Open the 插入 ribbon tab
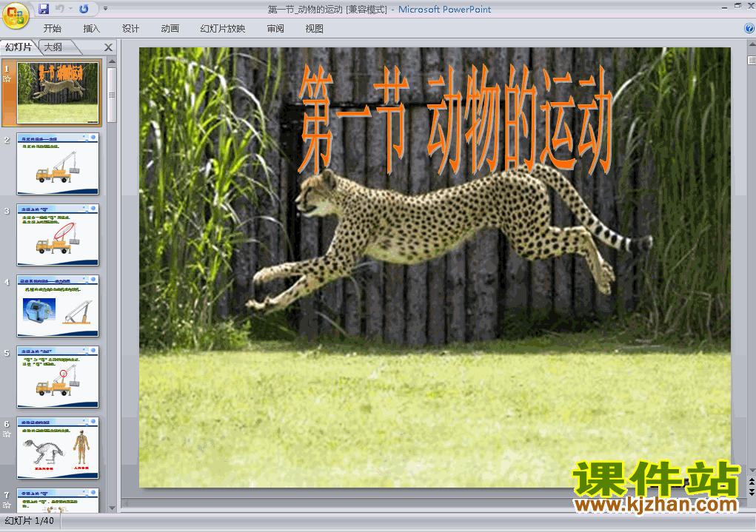756x532 pixels. pos(91,28)
